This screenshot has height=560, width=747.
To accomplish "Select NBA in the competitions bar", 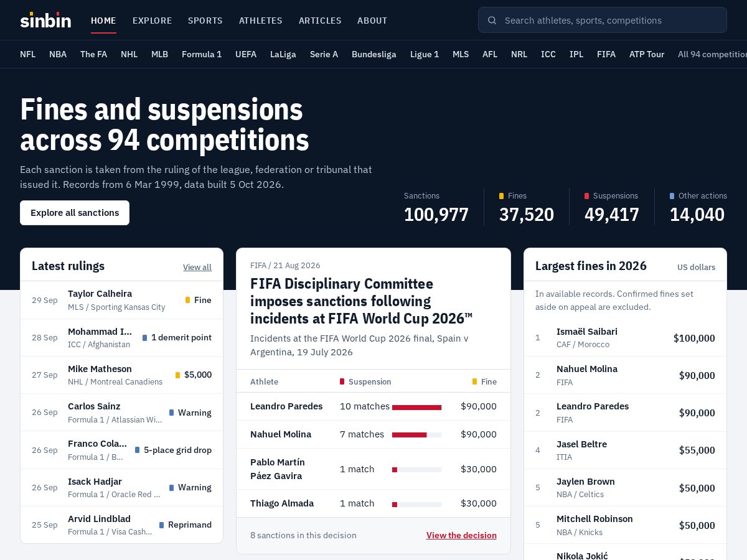I will point(58,54).
